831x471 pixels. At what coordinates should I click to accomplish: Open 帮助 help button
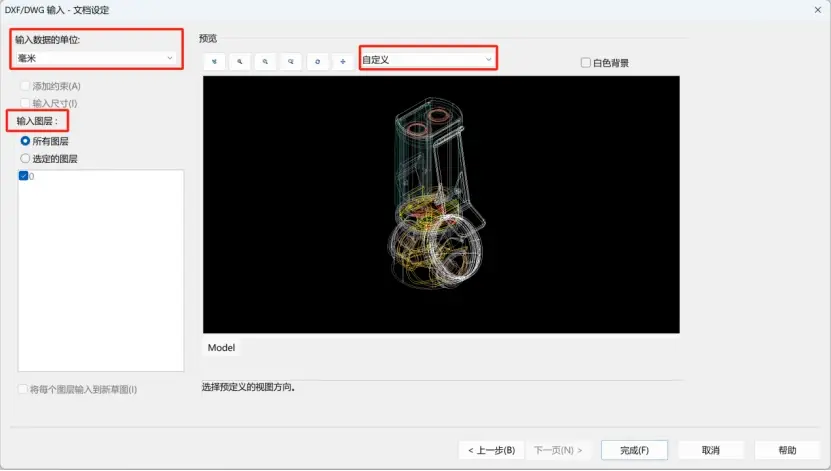point(787,450)
